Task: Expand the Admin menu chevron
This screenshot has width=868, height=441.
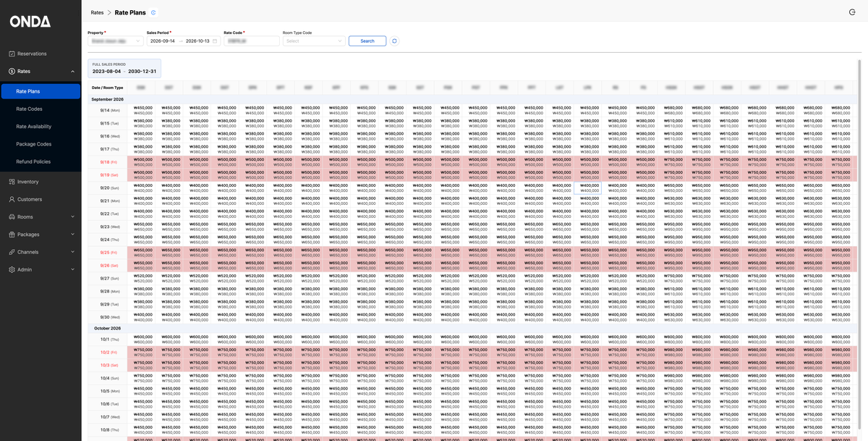Action: (72, 269)
